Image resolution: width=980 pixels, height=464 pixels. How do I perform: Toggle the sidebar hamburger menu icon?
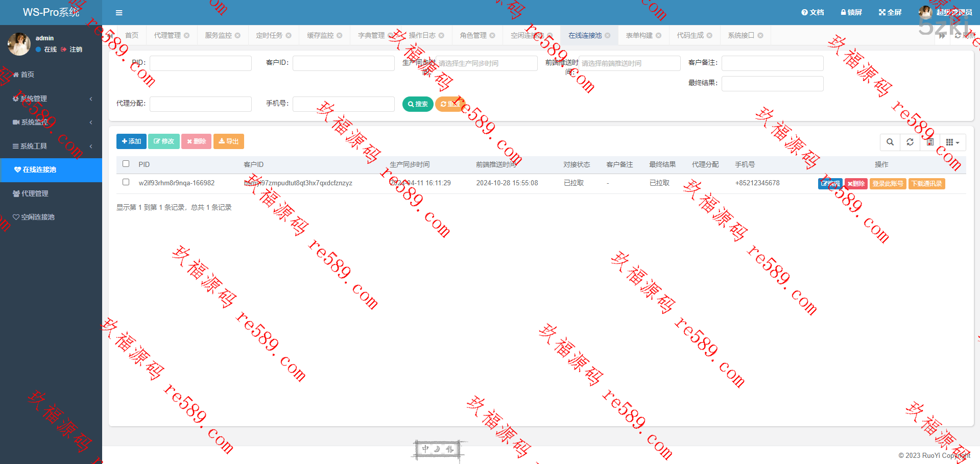pos(119,13)
